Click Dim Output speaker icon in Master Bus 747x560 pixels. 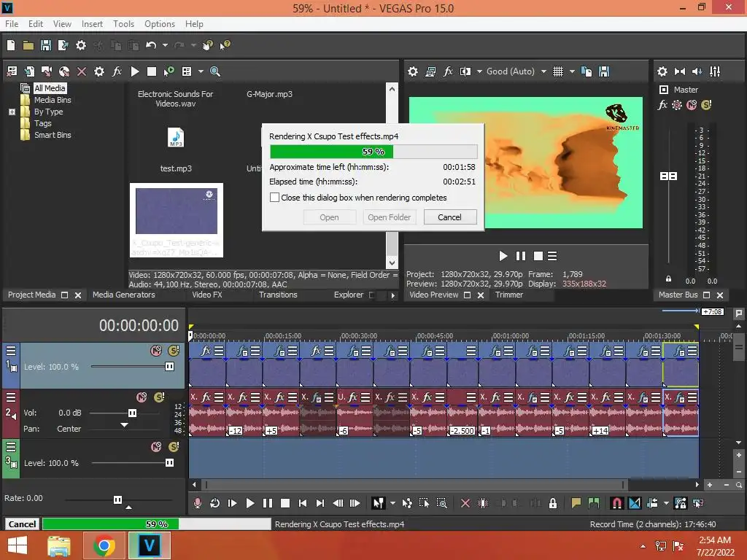click(697, 71)
